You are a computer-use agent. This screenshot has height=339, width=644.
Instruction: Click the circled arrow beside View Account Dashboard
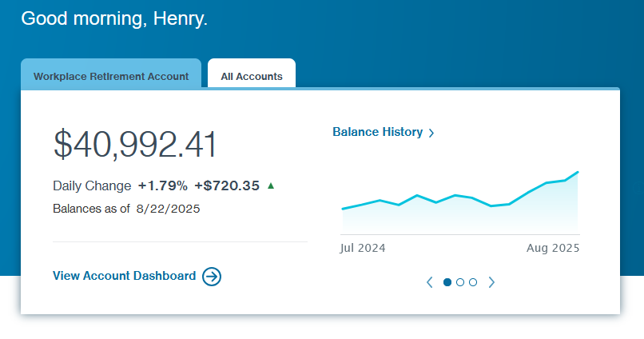(x=212, y=277)
